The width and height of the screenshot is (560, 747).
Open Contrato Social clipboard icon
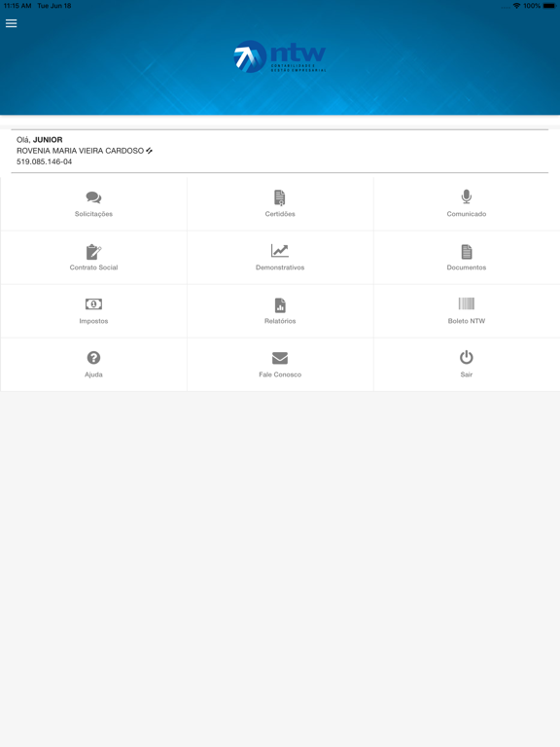[93, 252]
